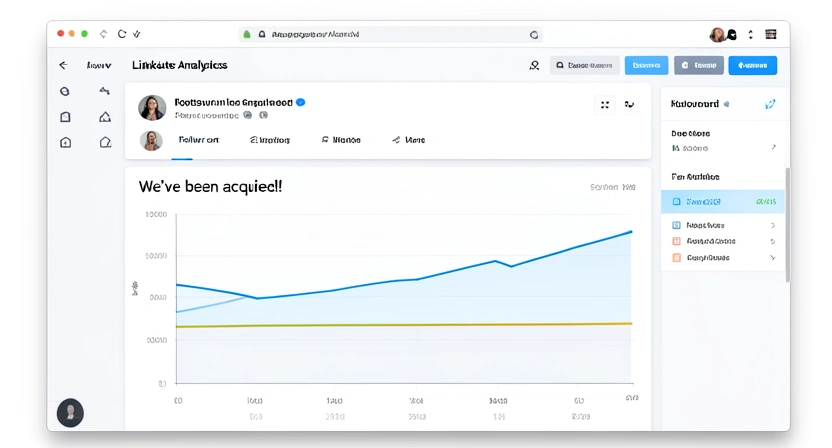
Task: Click the light blue header button
Action: pyautogui.click(x=646, y=65)
